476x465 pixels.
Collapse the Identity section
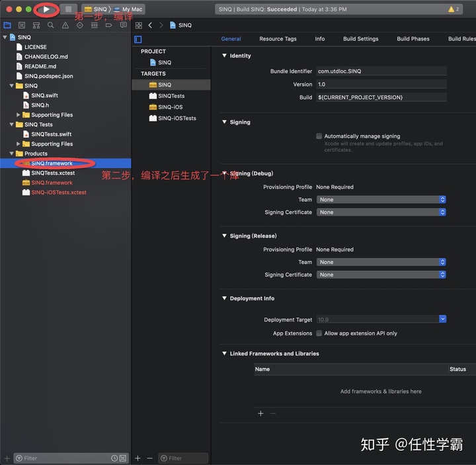tap(224, 56)
